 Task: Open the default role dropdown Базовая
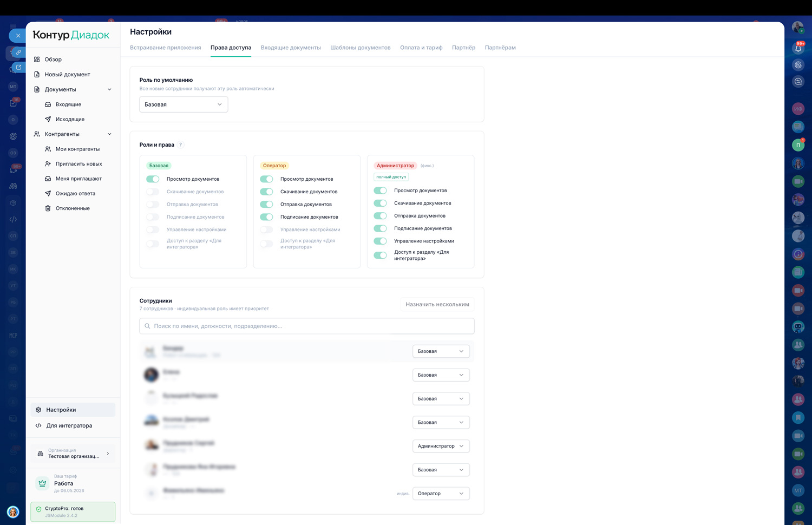[184, 104]
